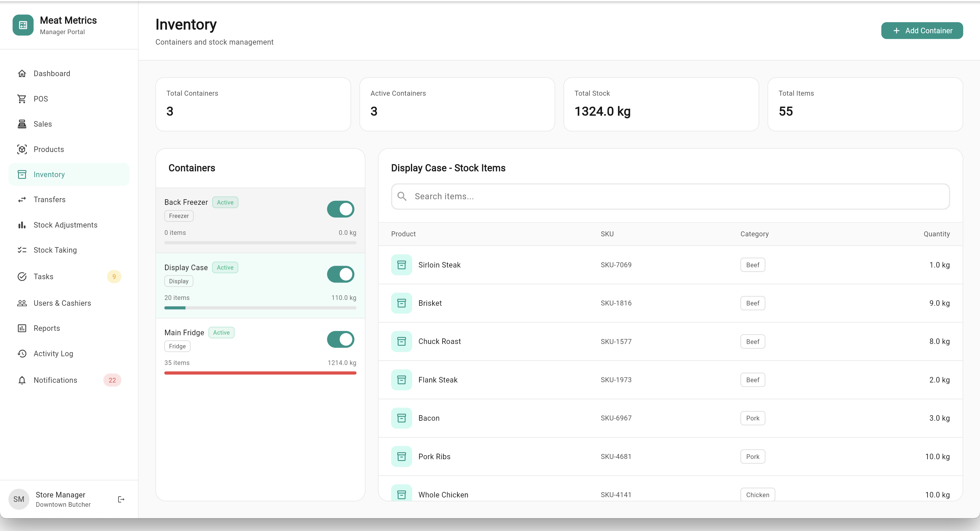The image size is (980, 531).
Task: Switch to the Inventory section
Action: pyautogui.click(x=49, y=174)
